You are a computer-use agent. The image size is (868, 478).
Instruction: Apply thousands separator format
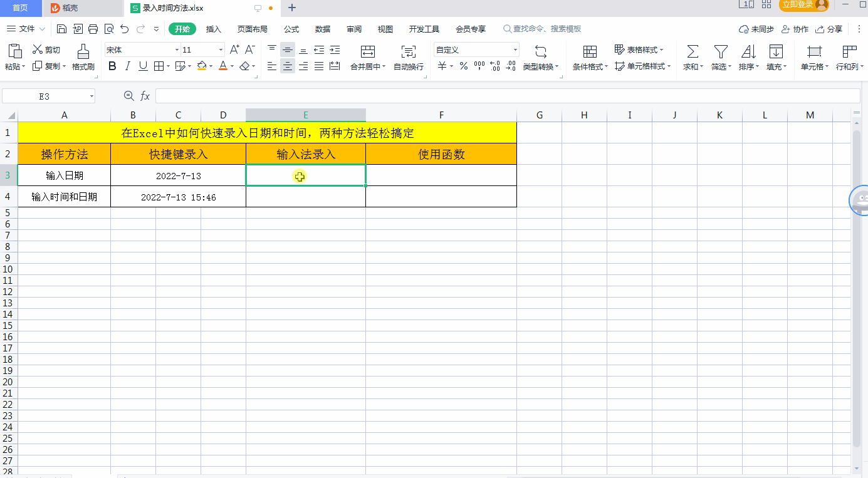coord(479,66)
